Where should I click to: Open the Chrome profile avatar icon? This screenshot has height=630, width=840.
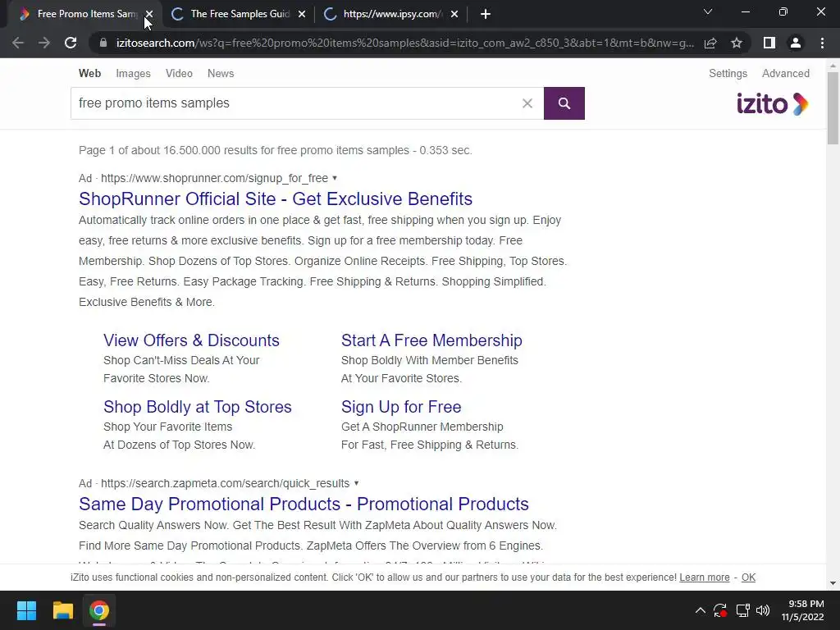[796, 43]
